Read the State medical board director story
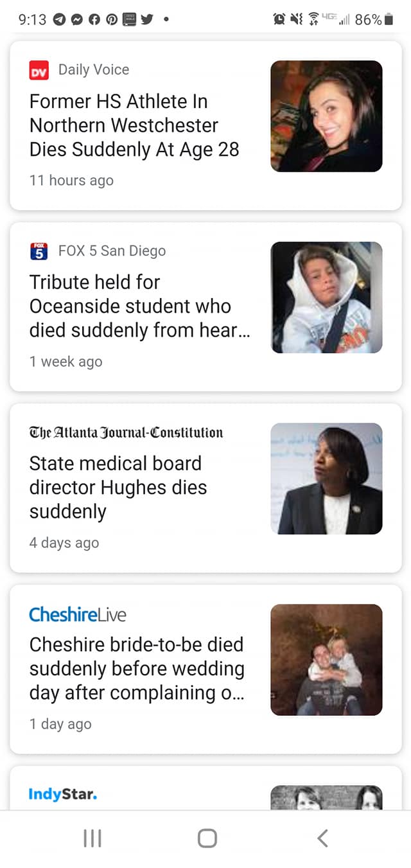Image resolution: width=411 pixels, height=868 pixels. tap(118, 487)
